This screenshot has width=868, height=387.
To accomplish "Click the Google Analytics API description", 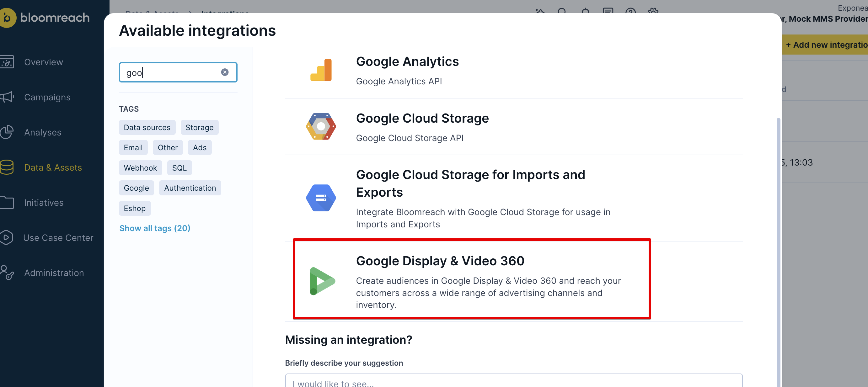I will [x=399, y=81].
